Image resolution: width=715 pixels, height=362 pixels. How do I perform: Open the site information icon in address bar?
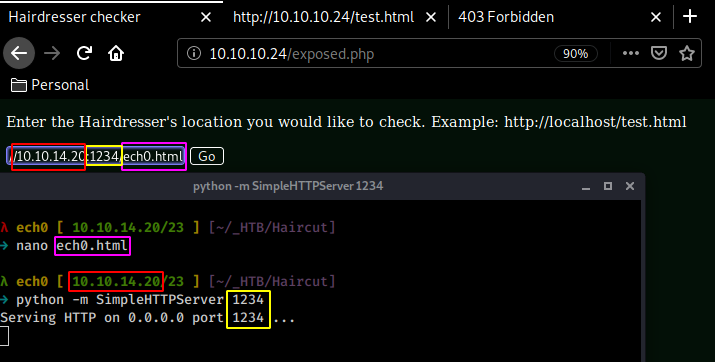coord(194,53)
